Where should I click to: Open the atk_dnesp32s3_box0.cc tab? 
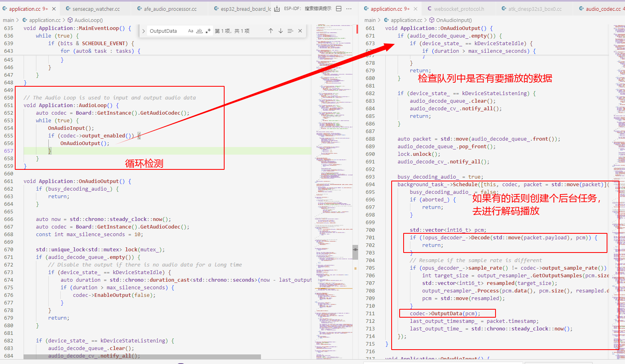535,9
